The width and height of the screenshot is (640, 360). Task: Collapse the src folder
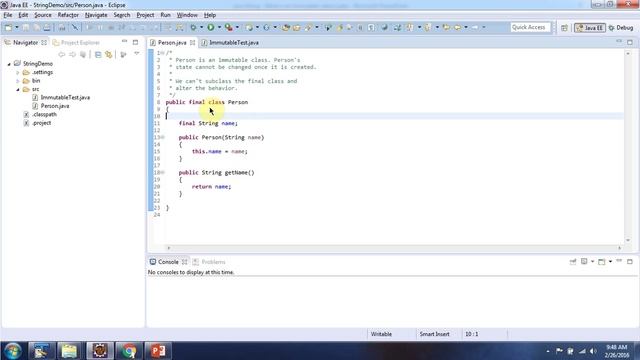point(18,89)
